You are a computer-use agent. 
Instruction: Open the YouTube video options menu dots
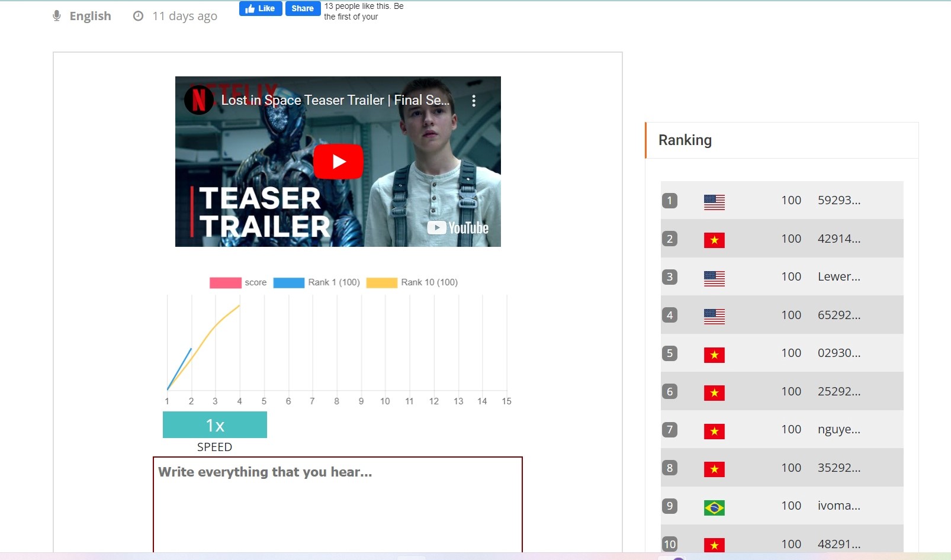(x=474, y=101)
